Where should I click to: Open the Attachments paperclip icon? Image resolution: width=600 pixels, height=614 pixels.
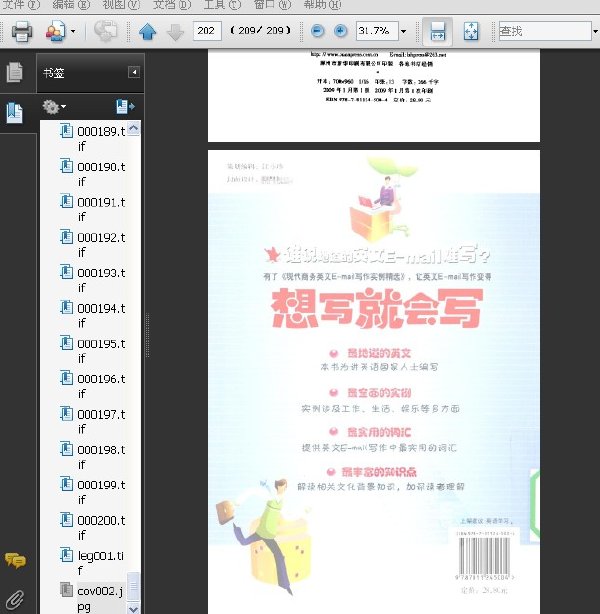point(14,600)
